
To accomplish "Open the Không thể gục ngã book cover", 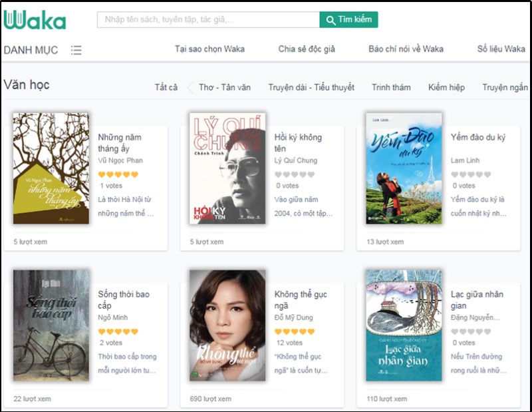I will tap(227, 325).
